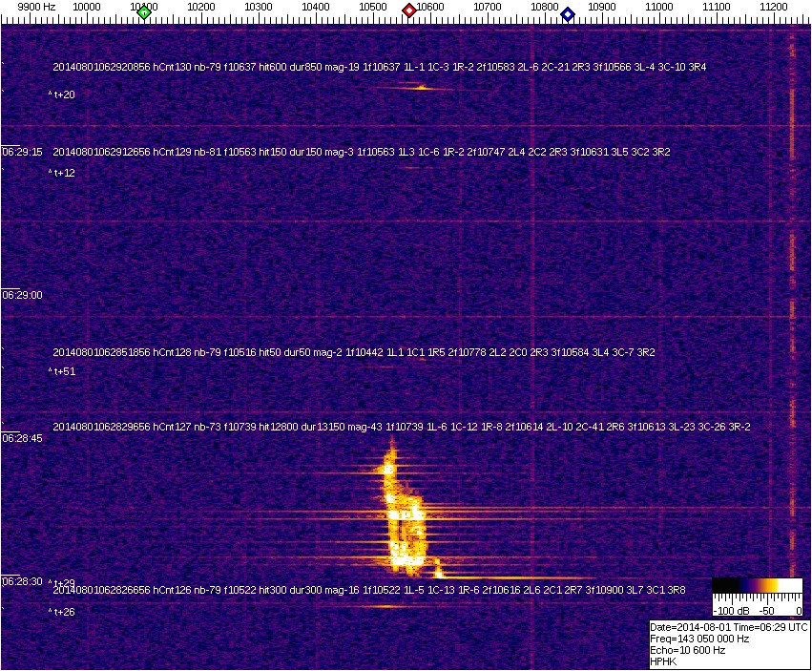Select the hCnt127 event annotation with dur13150
The height and width of the screenshot is (671, 812).
[401, 427]
